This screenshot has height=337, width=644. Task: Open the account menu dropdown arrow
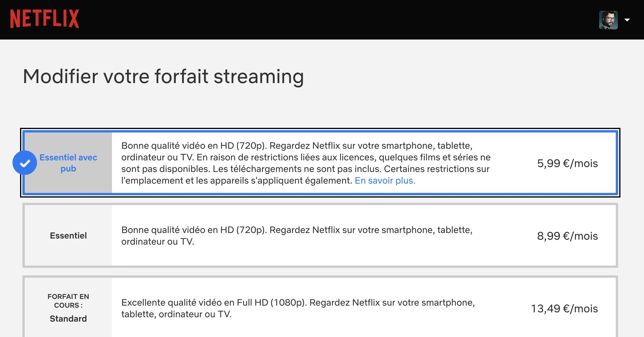pyautogui.click(x=627, y=20)
